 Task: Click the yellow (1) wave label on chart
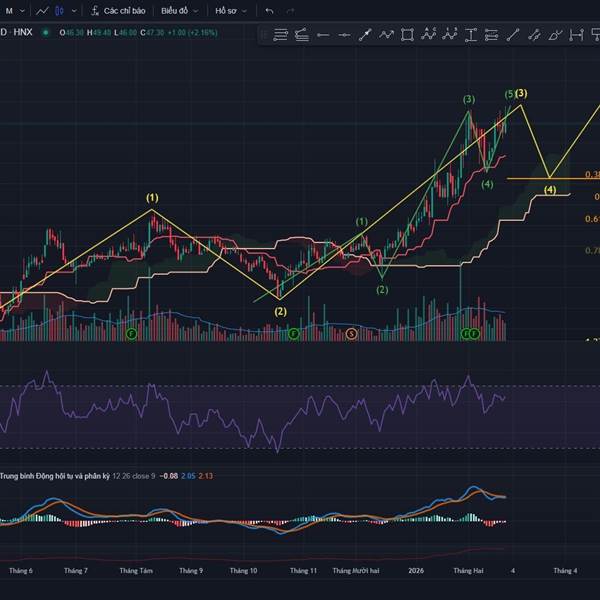click(x=152, y=198)
